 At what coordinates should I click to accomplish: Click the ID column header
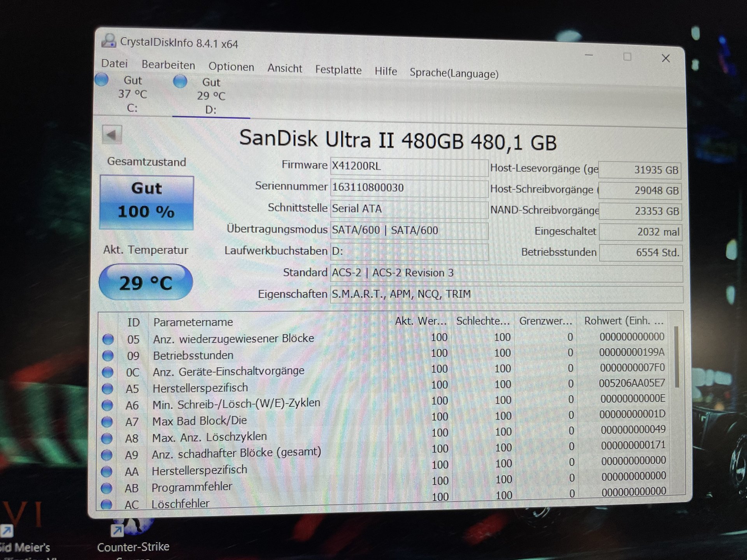133,322
